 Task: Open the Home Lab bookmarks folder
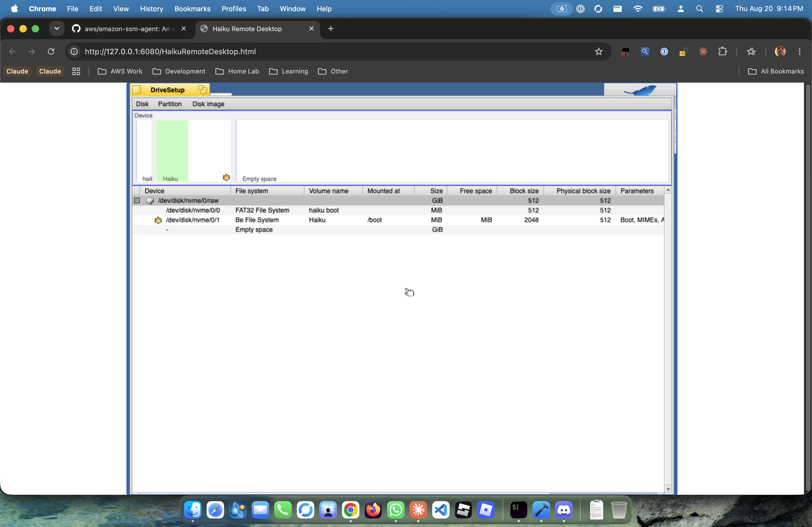point(237,71)
